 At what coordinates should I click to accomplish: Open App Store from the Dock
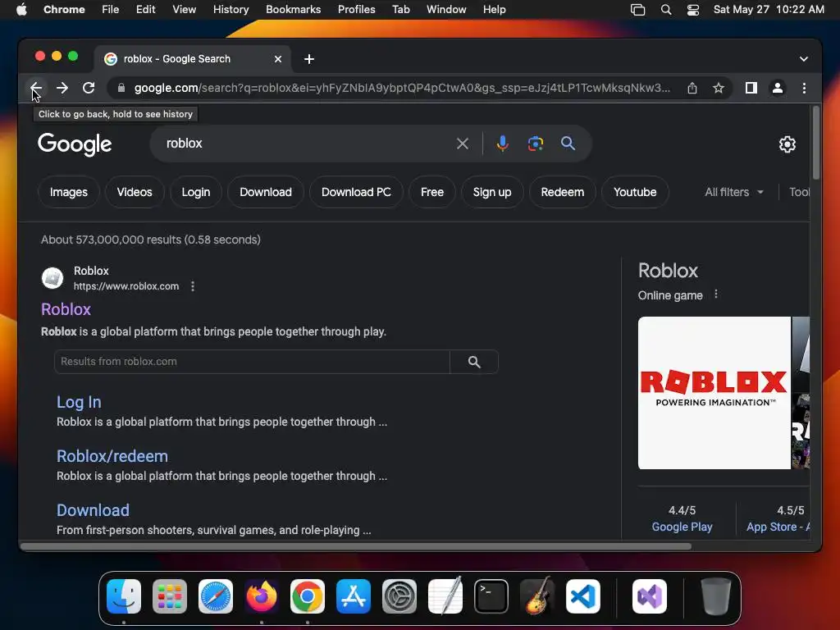pos(354,596)
